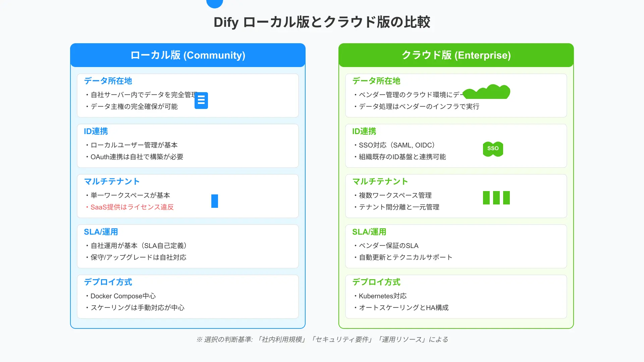The width and height of the screenshot is (644, 362).
Task: Click blue ID連携 heading in Community column
Action: coord(96,131)
